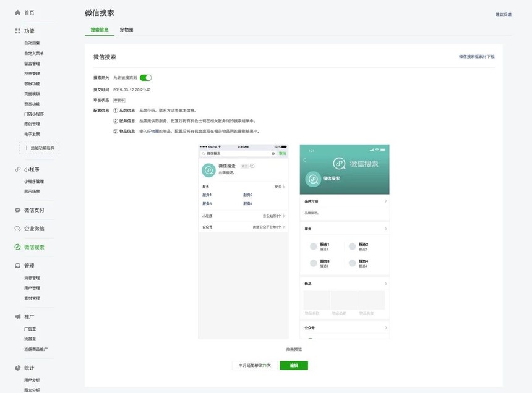Click the plus icon in 添加功能插件
Screen dimensions: 532x393
coord(26,148)
